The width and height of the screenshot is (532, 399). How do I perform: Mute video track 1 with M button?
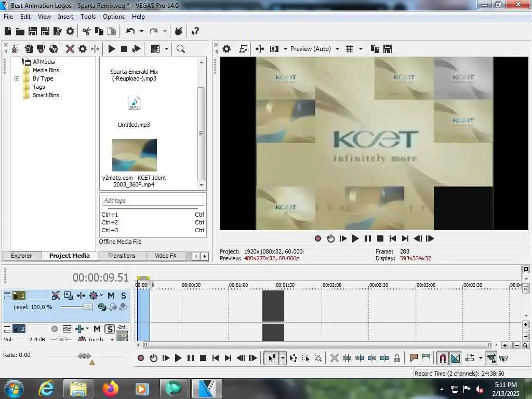111,296
